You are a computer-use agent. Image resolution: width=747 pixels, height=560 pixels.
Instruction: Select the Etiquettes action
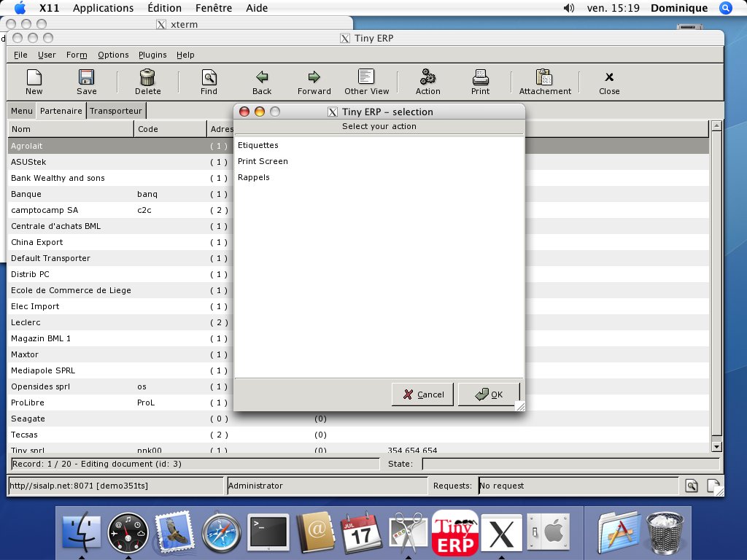[379, 145]
